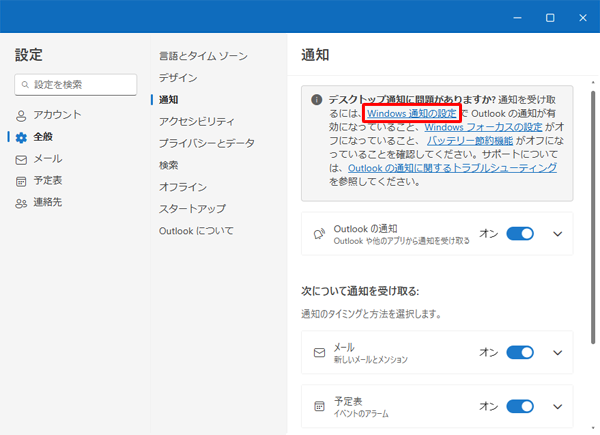Screen dimensions: 600x435
Task: Turn off the Outlook の通知 toggle
Action: [x=520, y=234]
